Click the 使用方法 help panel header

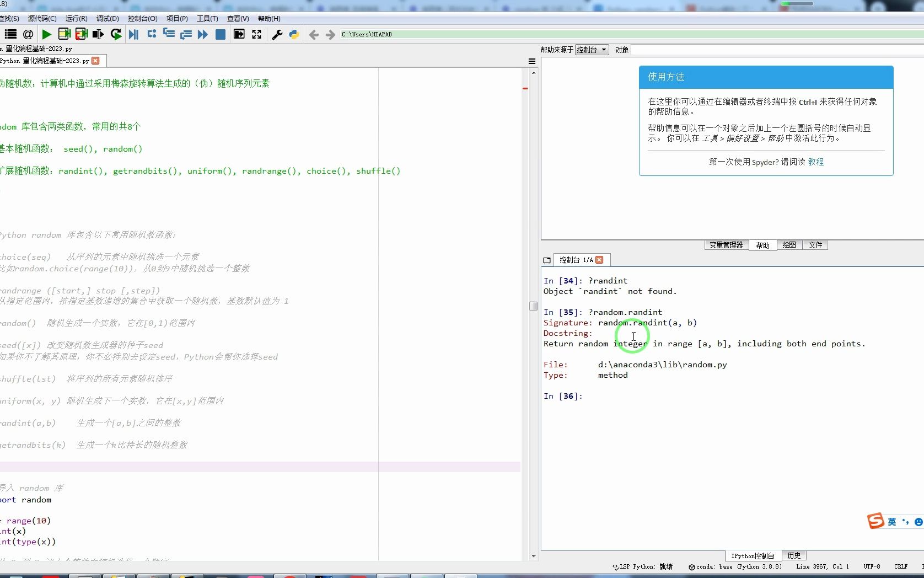pyautogui.click(x=766, y=77)
